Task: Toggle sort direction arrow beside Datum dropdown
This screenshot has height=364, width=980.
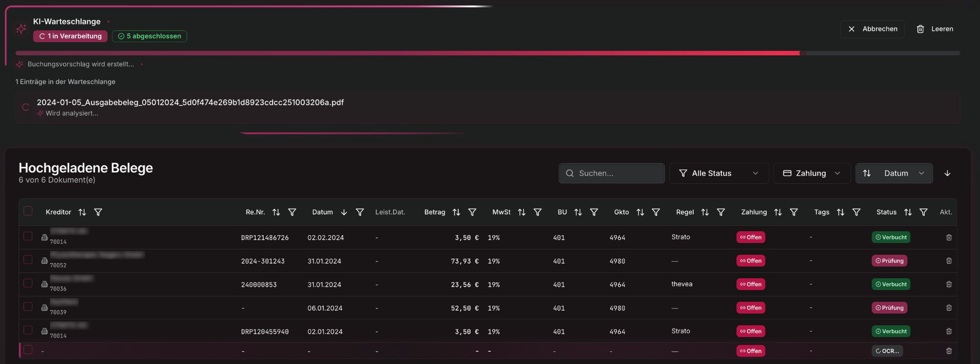Action: 947,173
